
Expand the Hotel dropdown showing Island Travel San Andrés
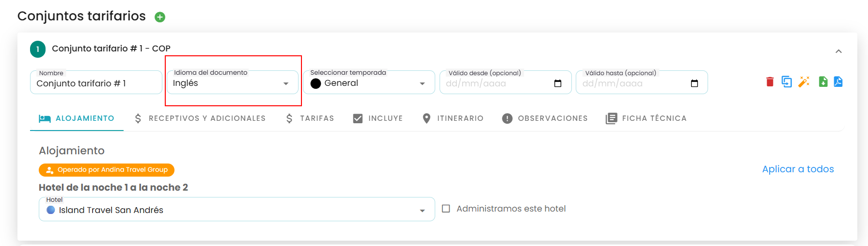coord(237,210)
